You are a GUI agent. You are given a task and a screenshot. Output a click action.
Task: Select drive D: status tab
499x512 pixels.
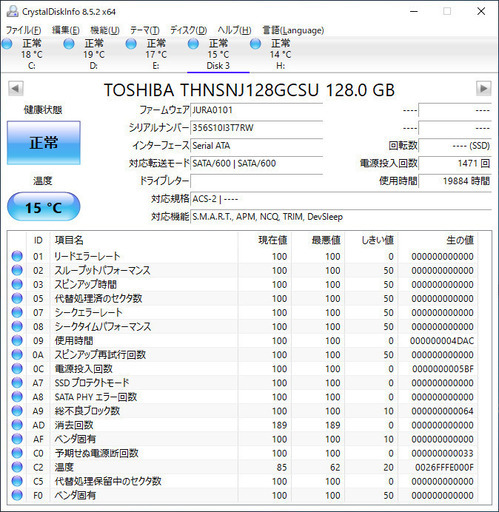pyautogui.click(x=94, y=54)
